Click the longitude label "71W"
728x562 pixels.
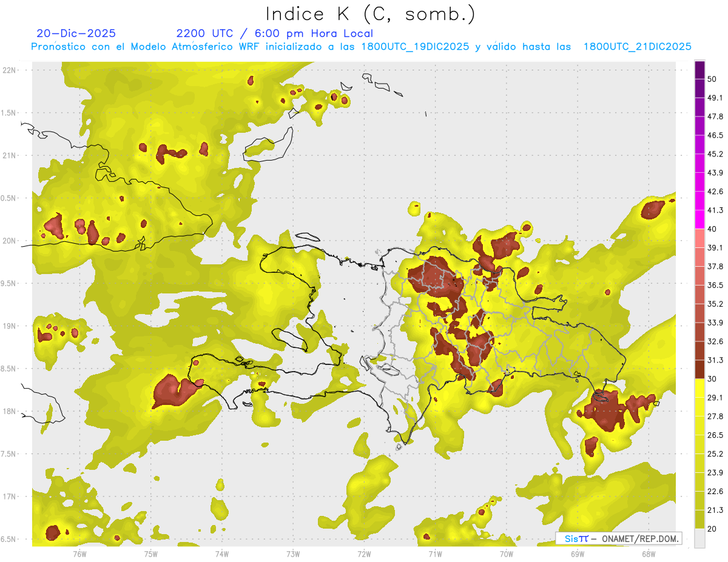coord(435,554)
